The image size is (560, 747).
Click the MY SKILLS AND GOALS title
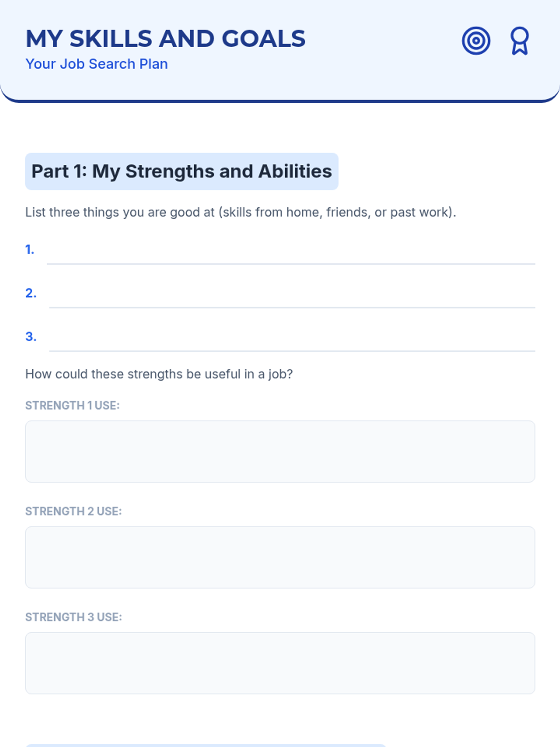tap(165, 39)
